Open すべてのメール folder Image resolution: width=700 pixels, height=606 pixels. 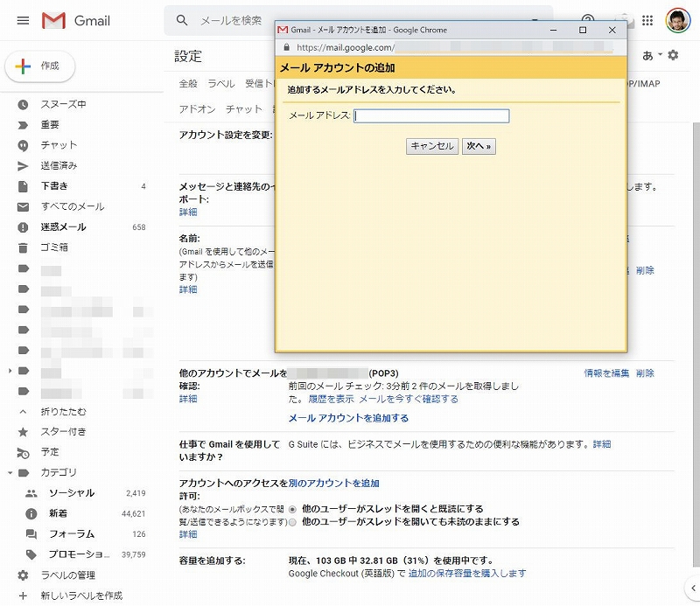point(73,206)
